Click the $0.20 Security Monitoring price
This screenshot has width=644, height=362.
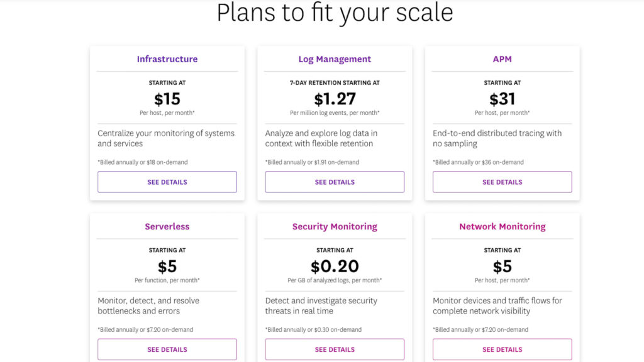[x=335, y=266]
